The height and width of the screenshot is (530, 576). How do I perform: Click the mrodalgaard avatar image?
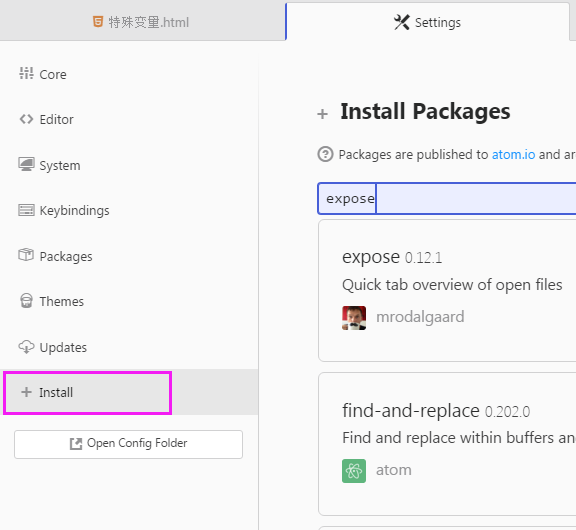pyautogui.click(x=354, y=318)
